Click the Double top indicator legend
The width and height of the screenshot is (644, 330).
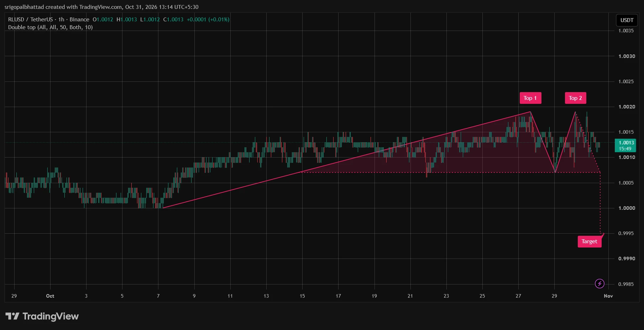50,27
